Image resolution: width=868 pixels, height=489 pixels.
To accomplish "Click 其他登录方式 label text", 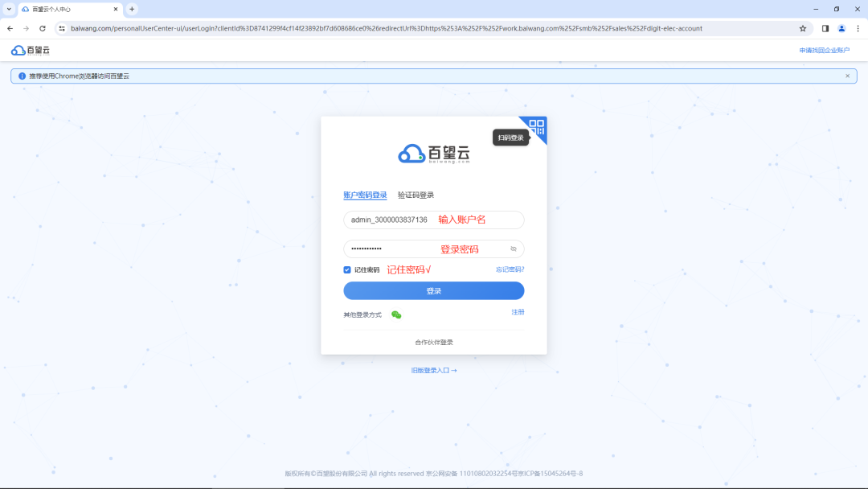I will [x=362, y=314].
